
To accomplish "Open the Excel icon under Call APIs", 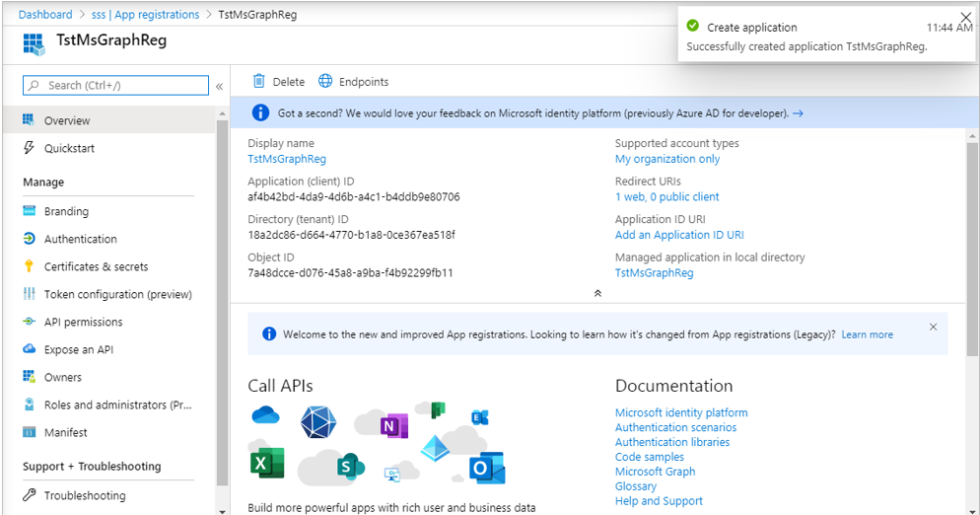I will (x=267, y=464).
